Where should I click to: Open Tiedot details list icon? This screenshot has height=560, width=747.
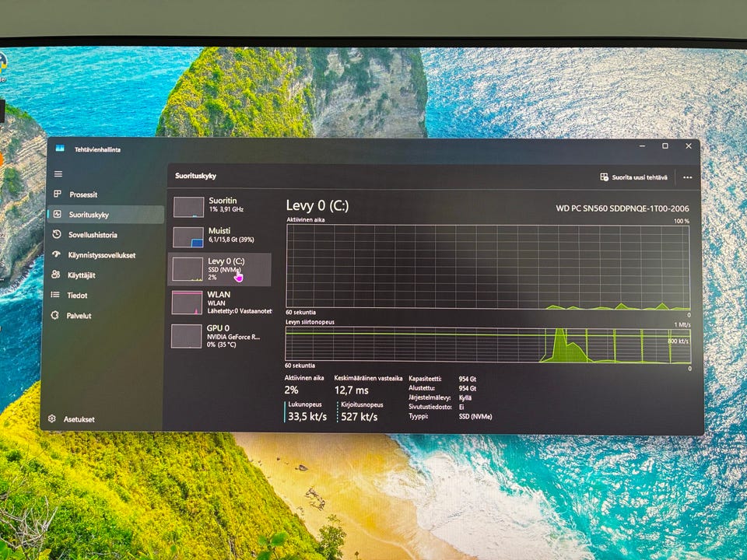coord(55,295)
